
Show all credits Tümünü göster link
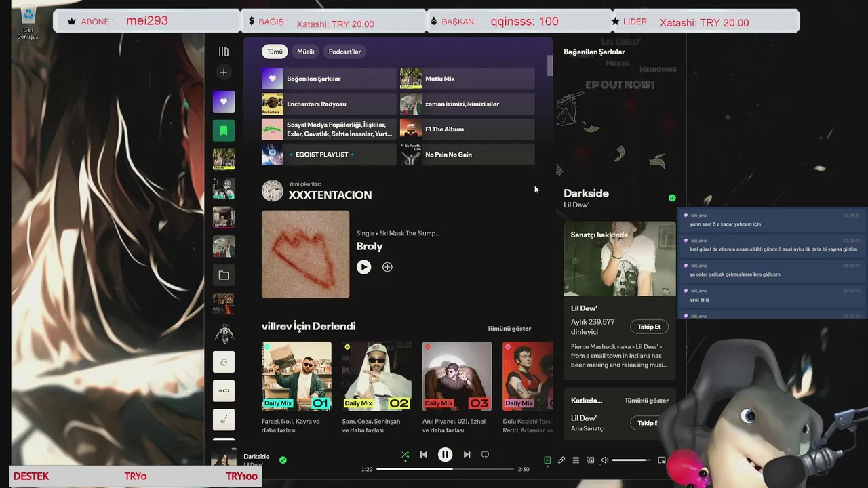646,401
